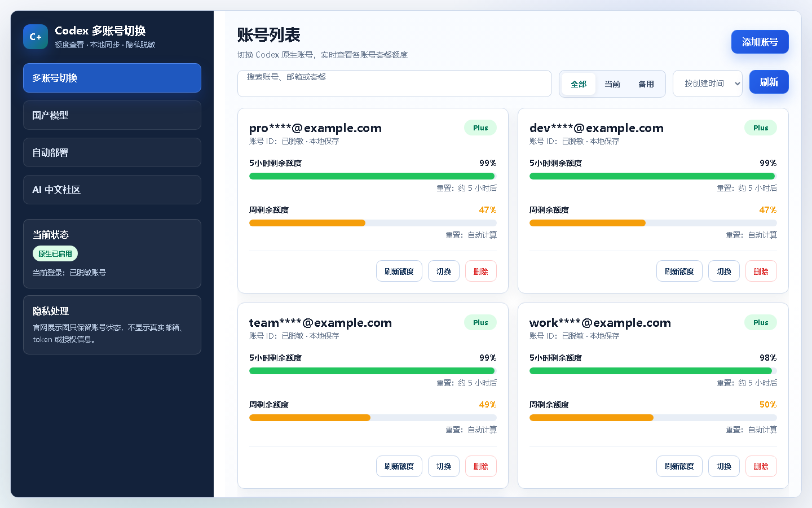Click the 49% weekly value on team****@example.com
This screenshot has height=508, width=812.
pyautogui.click(x=488, y=404)
